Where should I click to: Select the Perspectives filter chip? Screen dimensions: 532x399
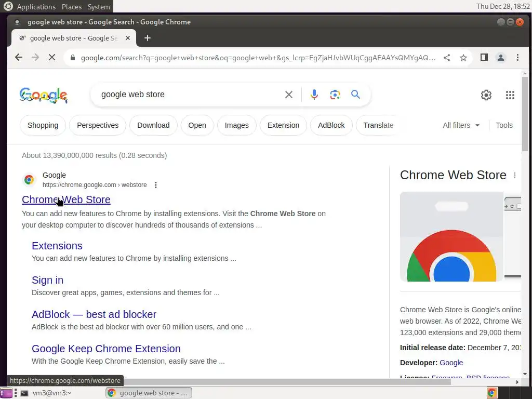(x=98, y=125)
